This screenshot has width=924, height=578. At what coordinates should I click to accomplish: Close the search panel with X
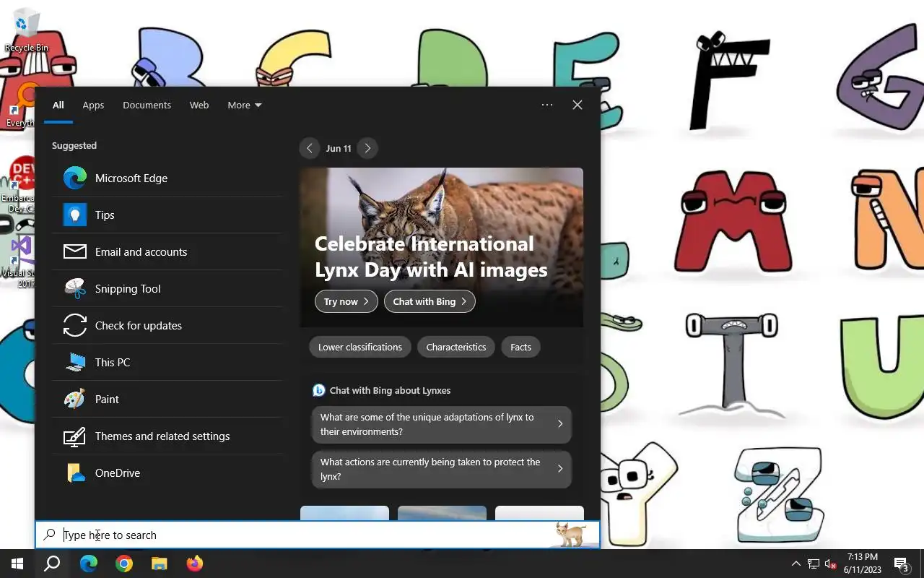(577, 105)
